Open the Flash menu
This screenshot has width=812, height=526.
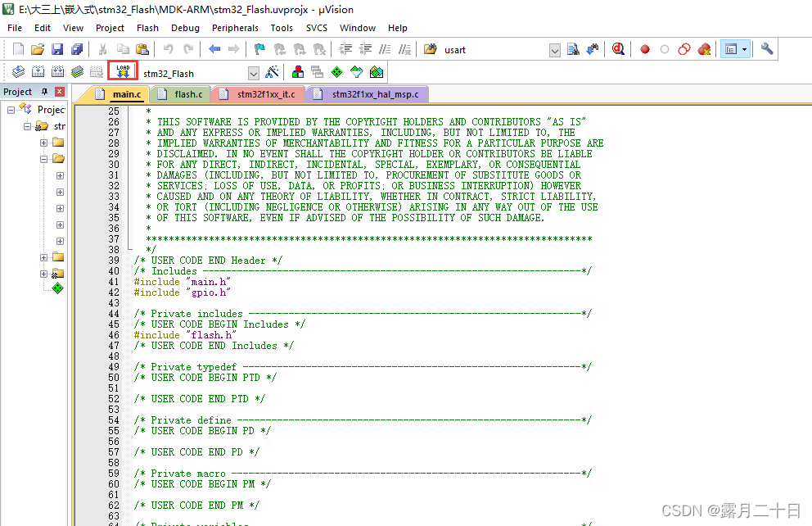point(147,28)
